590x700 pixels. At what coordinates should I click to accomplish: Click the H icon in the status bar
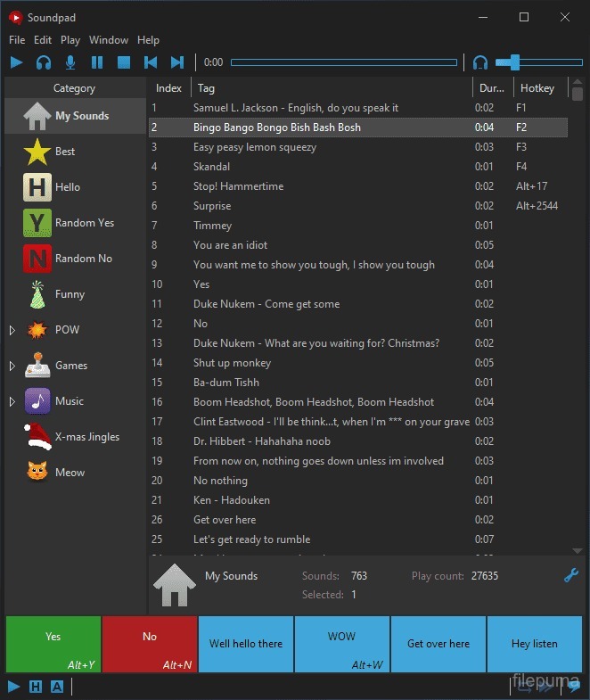pyautogui.click(x=36, y=686)
